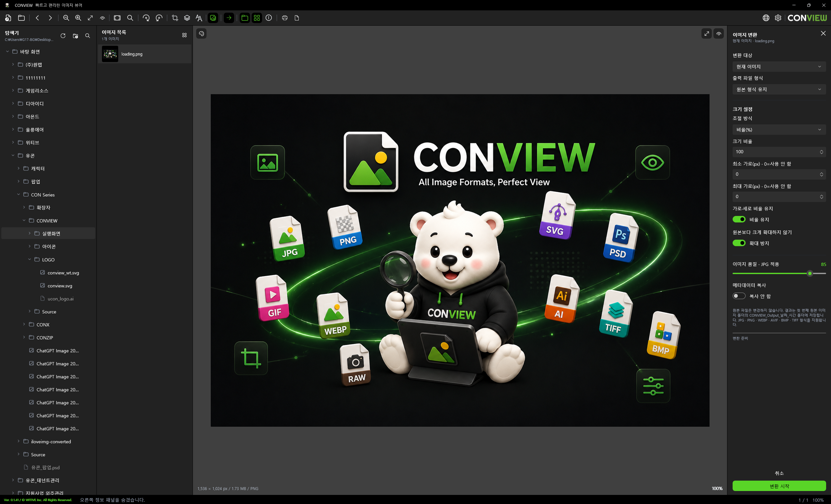Click the text AA tool icon

pos(199,18)
